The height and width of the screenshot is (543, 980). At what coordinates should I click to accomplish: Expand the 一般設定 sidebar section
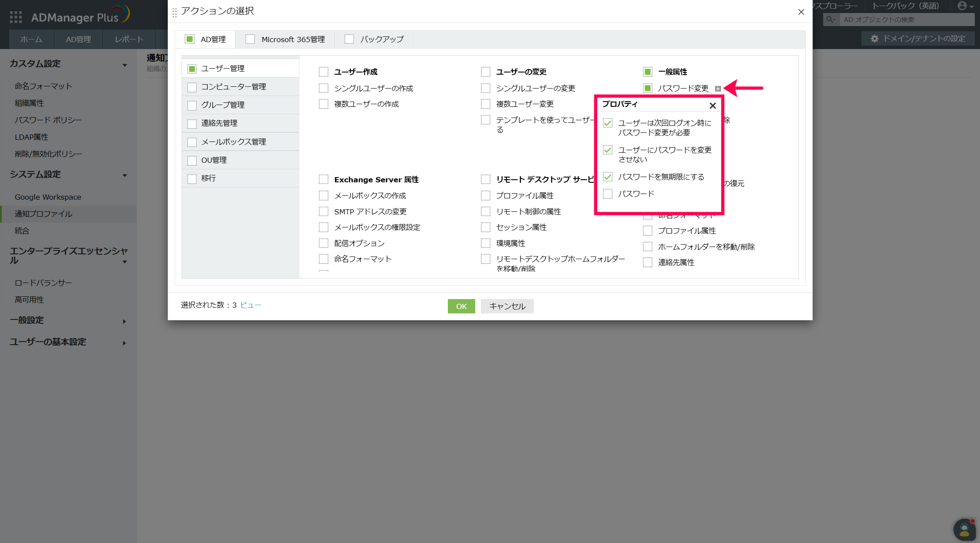124,321
